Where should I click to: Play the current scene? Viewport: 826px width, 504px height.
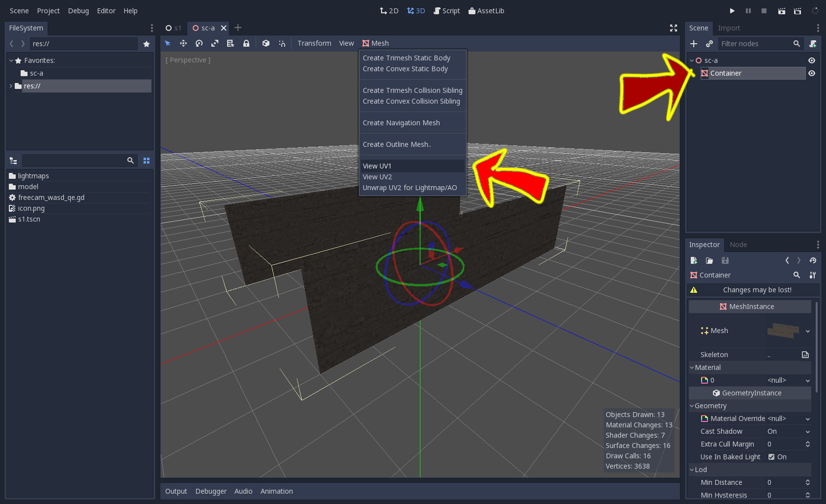click(x=782, y=11)
